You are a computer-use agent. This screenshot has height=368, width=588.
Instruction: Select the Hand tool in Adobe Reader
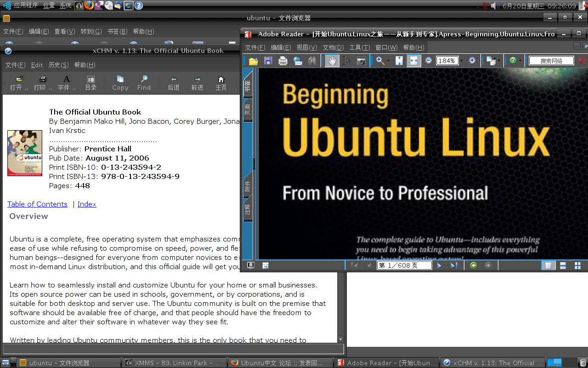(332, 61)
